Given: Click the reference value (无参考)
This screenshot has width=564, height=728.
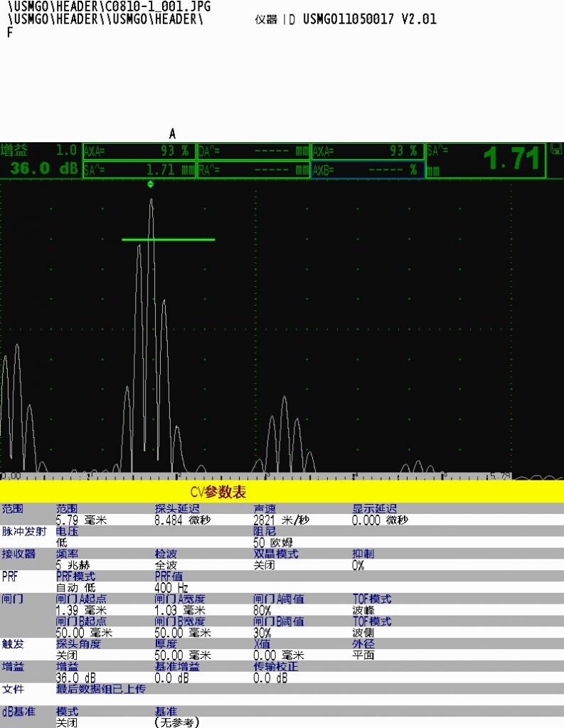Looking at the screenshot, I should click(176, 722).
